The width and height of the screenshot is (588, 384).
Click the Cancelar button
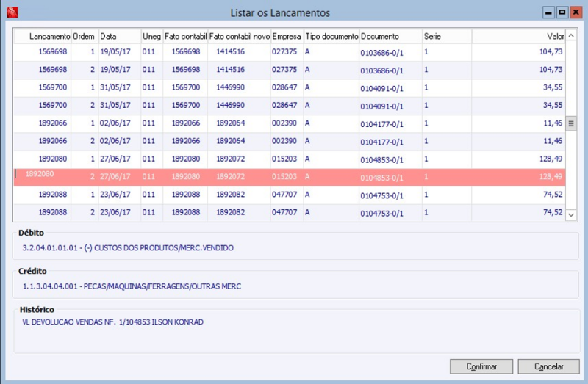(x=548, y=366)
